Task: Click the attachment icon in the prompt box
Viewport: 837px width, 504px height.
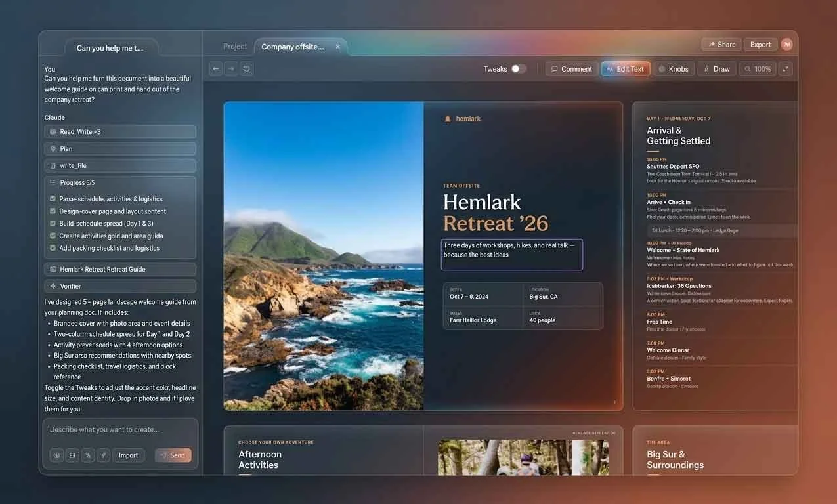Action: 88,455
